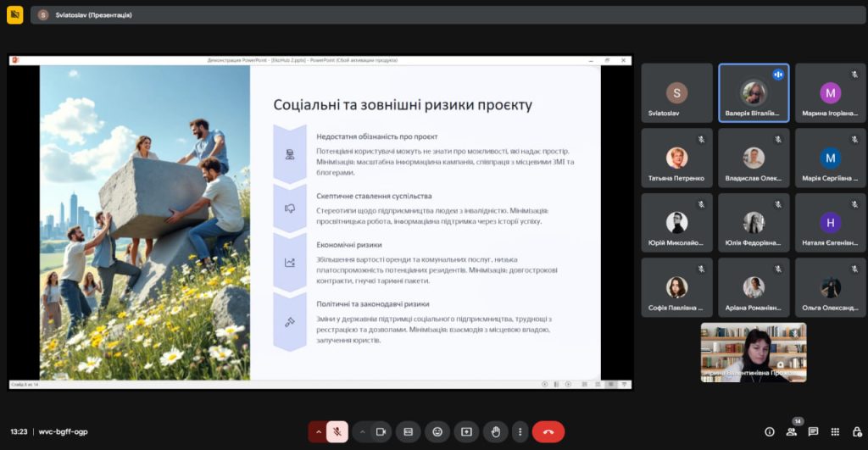Open the meeting details info icon
This screenshot has width=868, height=450.
click(770, 431)
